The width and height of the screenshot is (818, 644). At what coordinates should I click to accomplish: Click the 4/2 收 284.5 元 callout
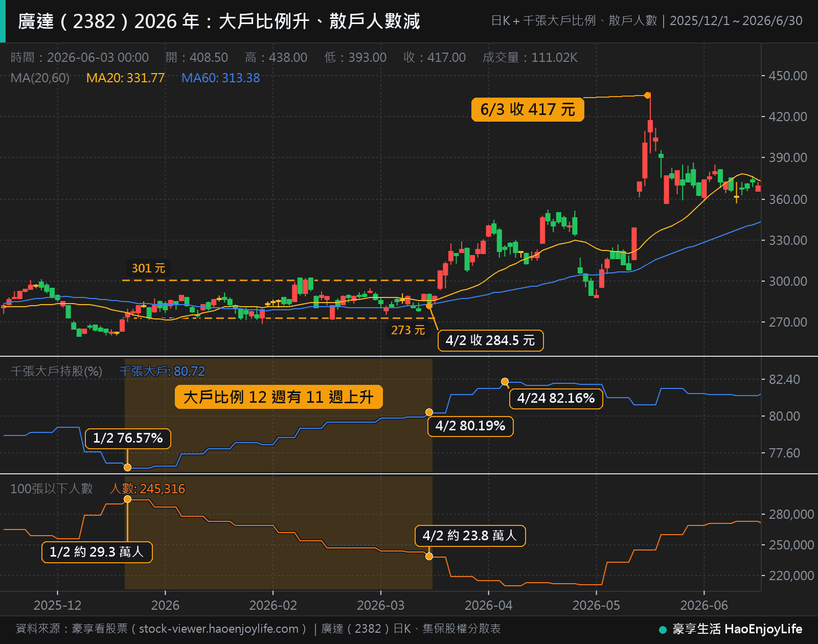tap(490, 340)
